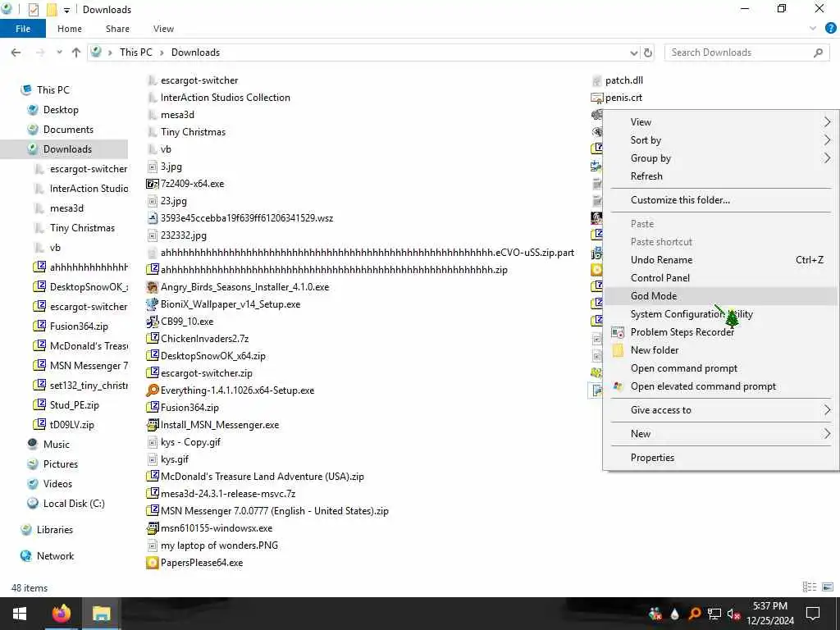Select the CB99_10.exe file icon
840x630 pixels.
(x=152, y=322)
